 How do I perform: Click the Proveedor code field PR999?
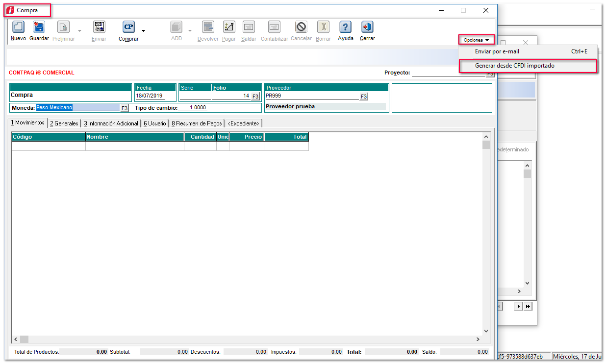pos(312,96)
